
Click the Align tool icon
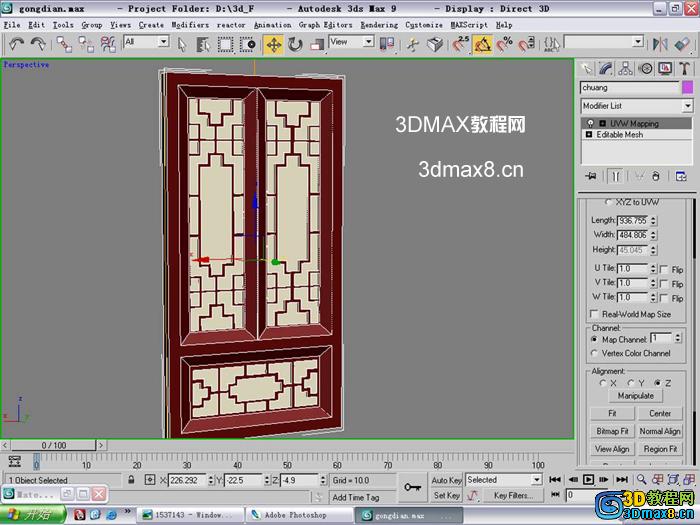coord(682,44)
